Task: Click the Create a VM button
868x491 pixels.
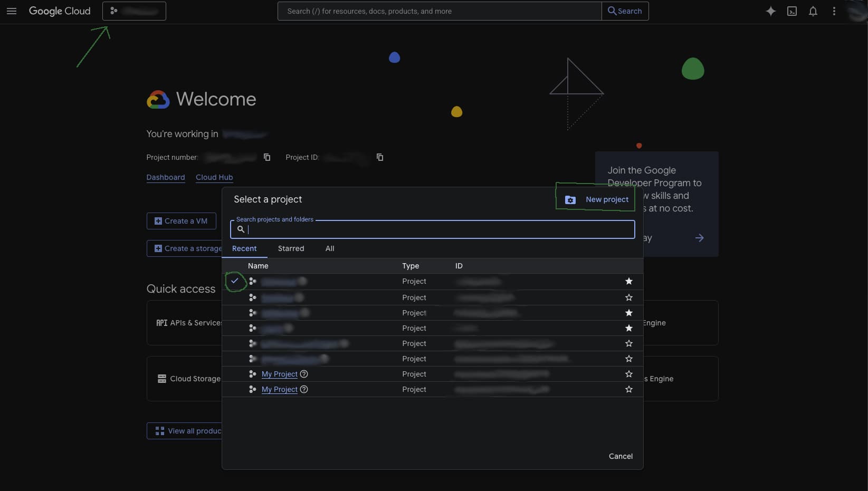Action: click(182, 221)
